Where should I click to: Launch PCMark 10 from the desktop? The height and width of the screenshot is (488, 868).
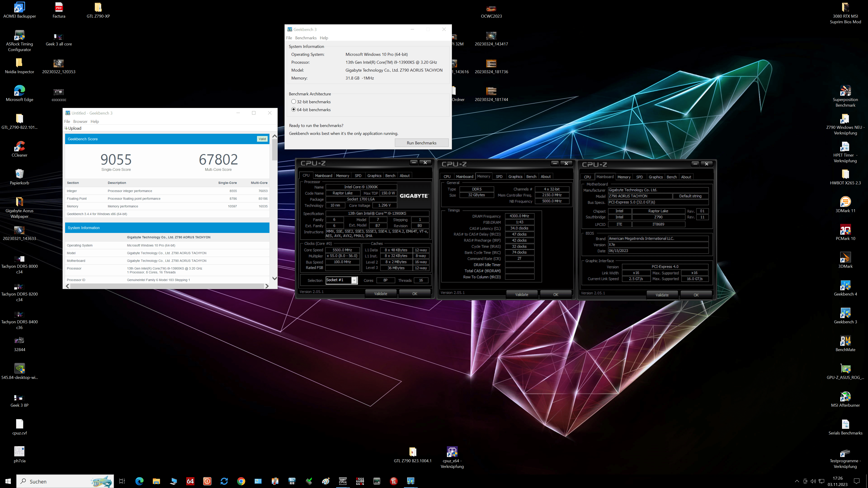(845, 233)
